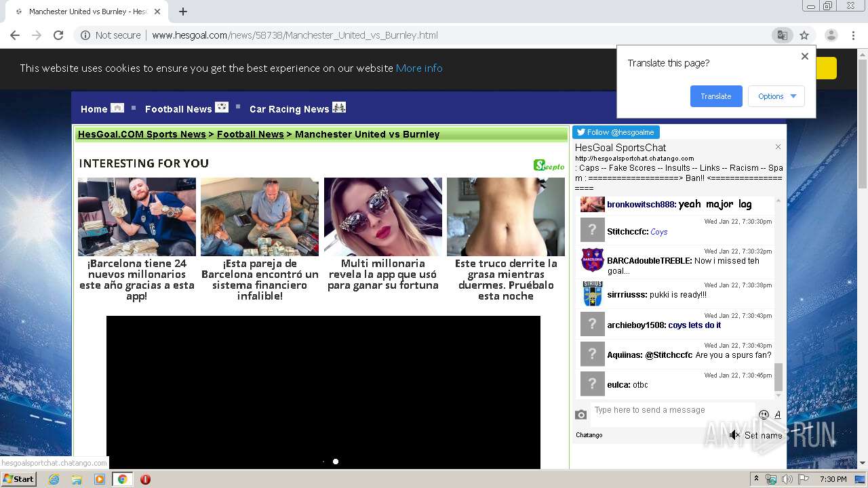Follow HesGoal.COM Sports News breadcrumb

click(142, 134)
